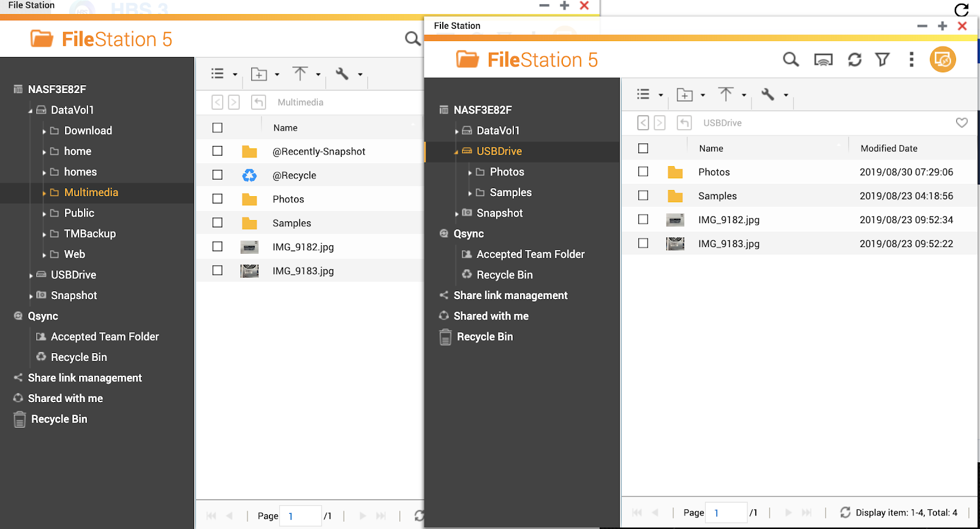Click the wrench tools icon in front window
This screenshot has height=529, width=980.
pos(768,94)
